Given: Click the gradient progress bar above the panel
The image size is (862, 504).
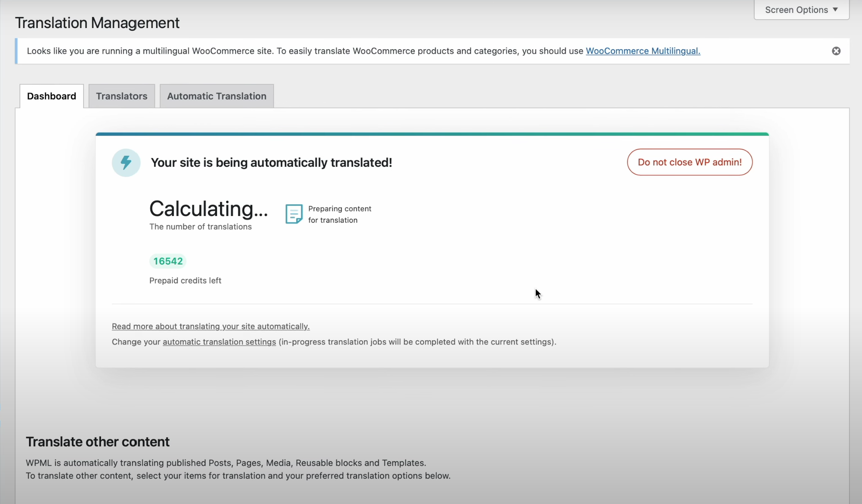Looking at the screenshot, I should coord(432,133).
